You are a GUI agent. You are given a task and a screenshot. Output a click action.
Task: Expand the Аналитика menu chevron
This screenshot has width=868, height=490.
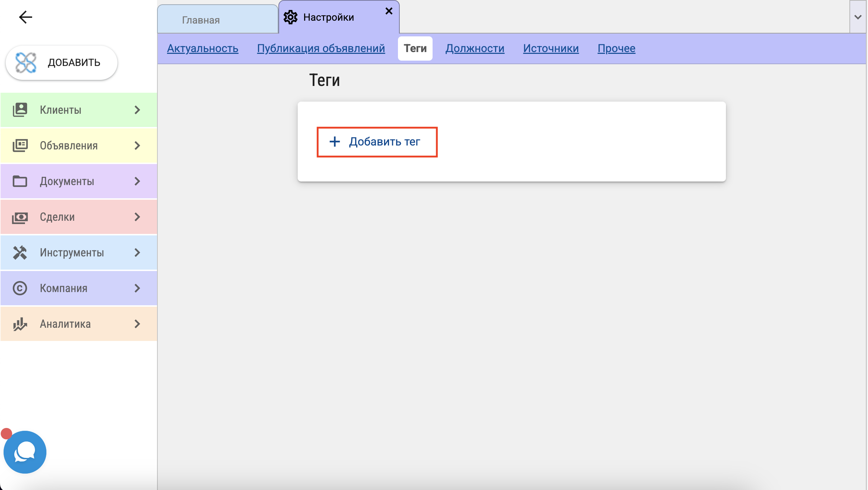tap(137, 324)
